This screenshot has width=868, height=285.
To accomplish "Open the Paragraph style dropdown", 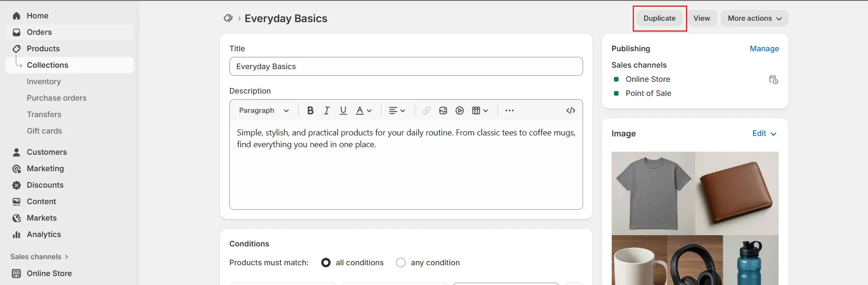I will pos(264,111).
